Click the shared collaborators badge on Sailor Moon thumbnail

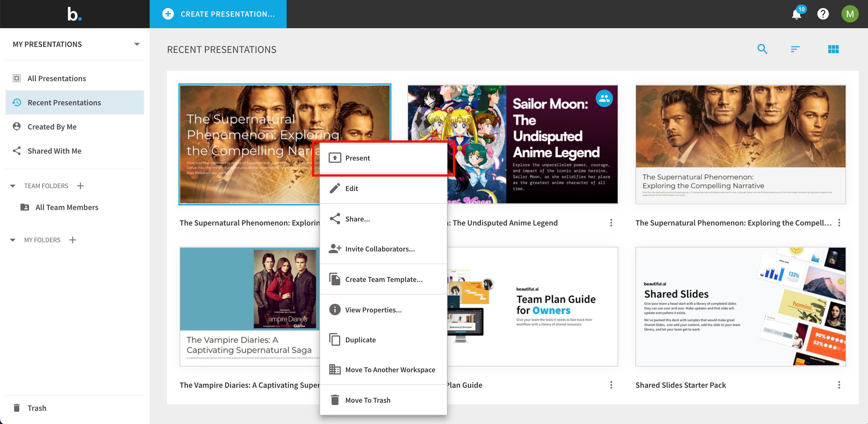tap(604, 98)
